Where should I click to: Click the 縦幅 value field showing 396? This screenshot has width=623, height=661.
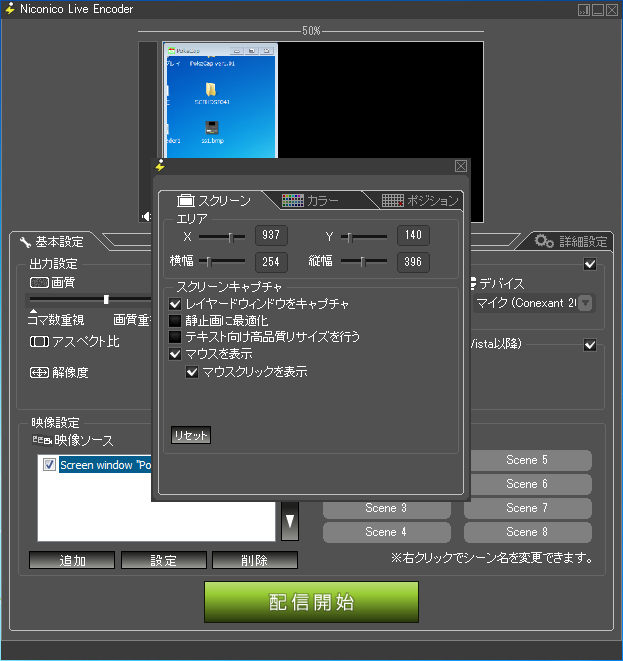point(413,262)
